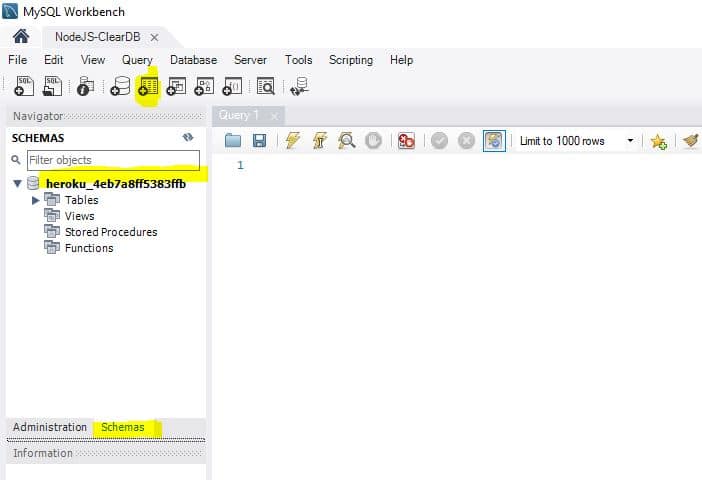Open the Query menu
The image size is (702, 480).
click(137, 60)
